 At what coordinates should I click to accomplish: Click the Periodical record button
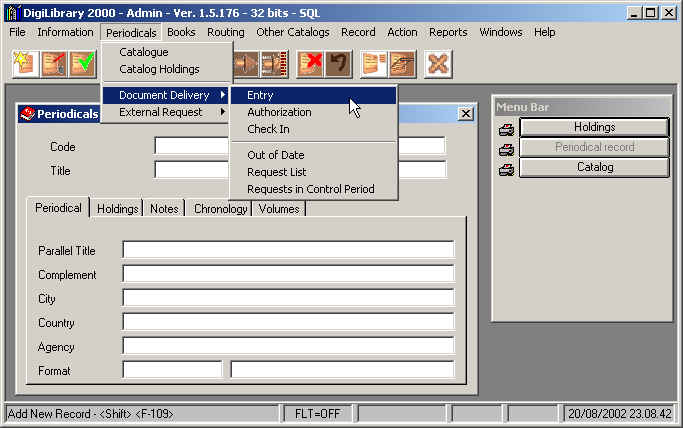pos(594,147)
